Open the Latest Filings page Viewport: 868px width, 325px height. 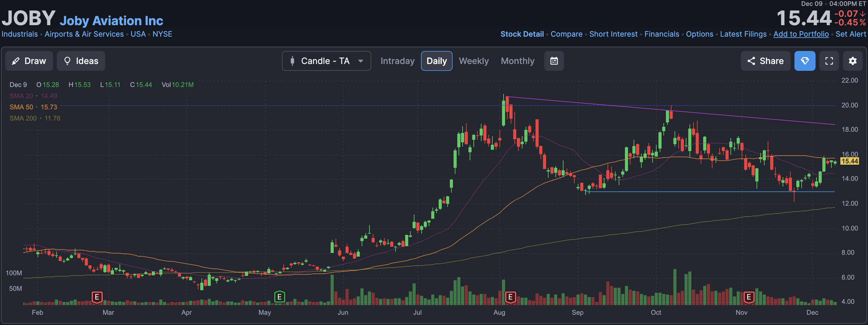point(743,34)
